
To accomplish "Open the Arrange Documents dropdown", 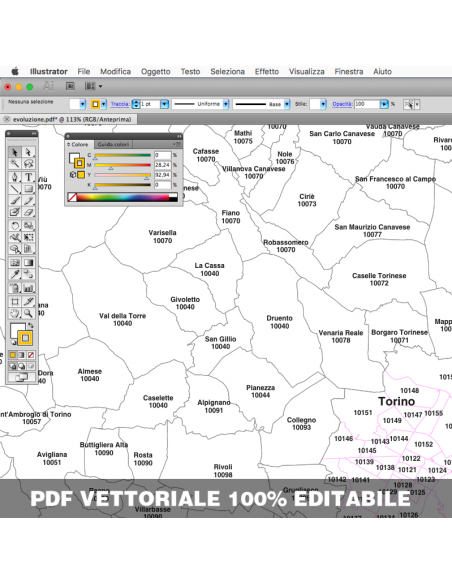I will click(x=93, y=86).
